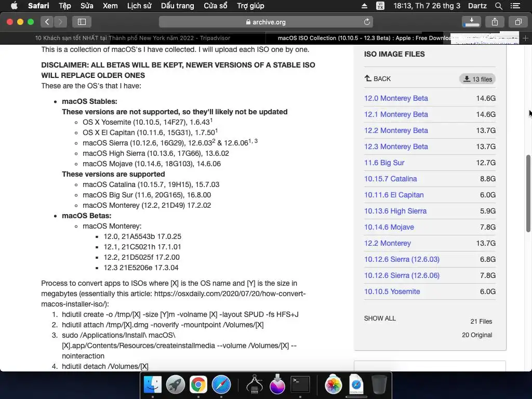Download 12.1 Monterey Beta ISO
Viewport: 532px width, 399px height.
tap(396, 114)
